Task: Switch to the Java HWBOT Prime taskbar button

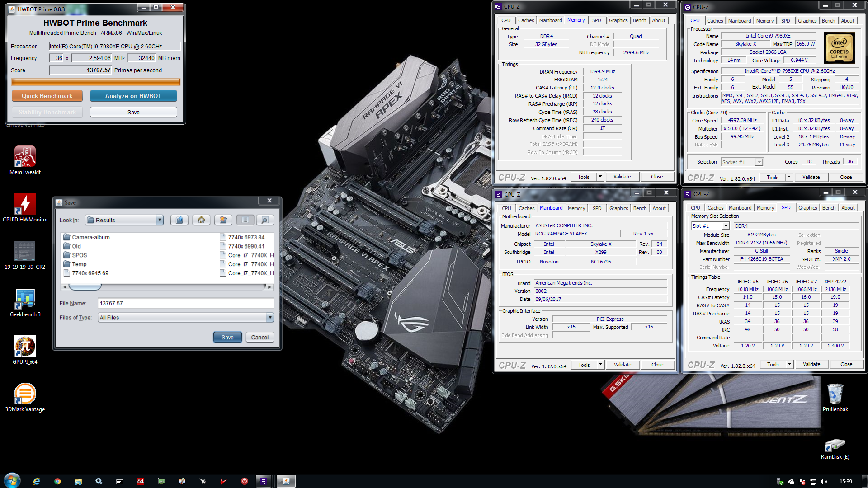Action: click(x=286, y=481)
